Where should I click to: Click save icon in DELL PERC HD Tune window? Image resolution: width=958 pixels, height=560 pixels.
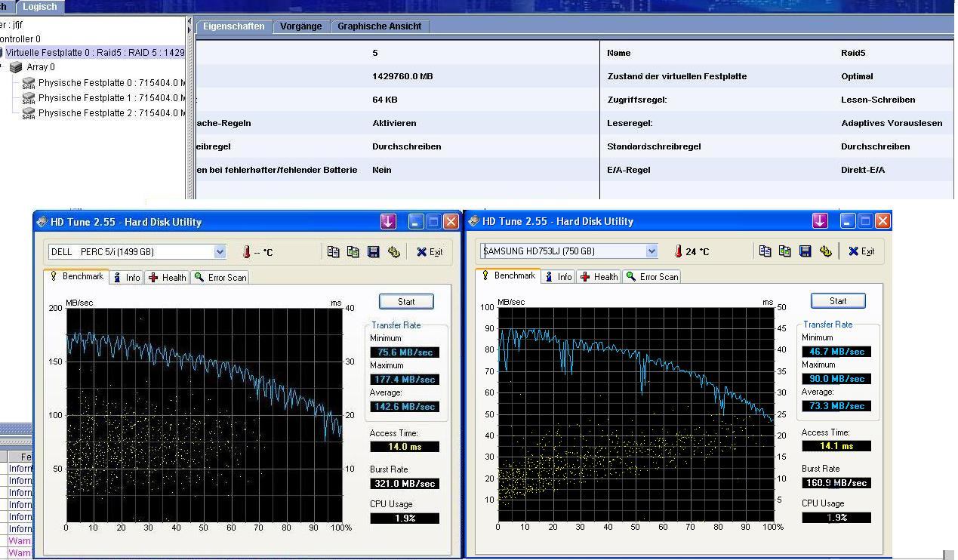pyautogui.click(x=373, y=252)
